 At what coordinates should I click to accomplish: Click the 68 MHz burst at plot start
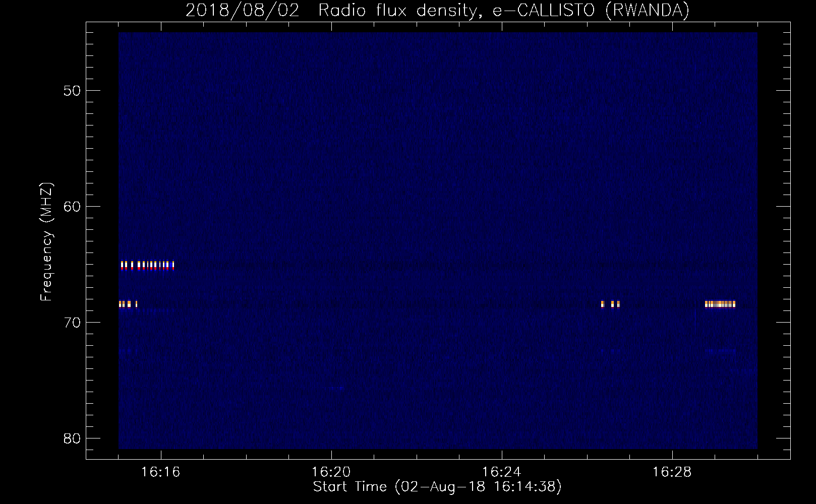(128, 304)
